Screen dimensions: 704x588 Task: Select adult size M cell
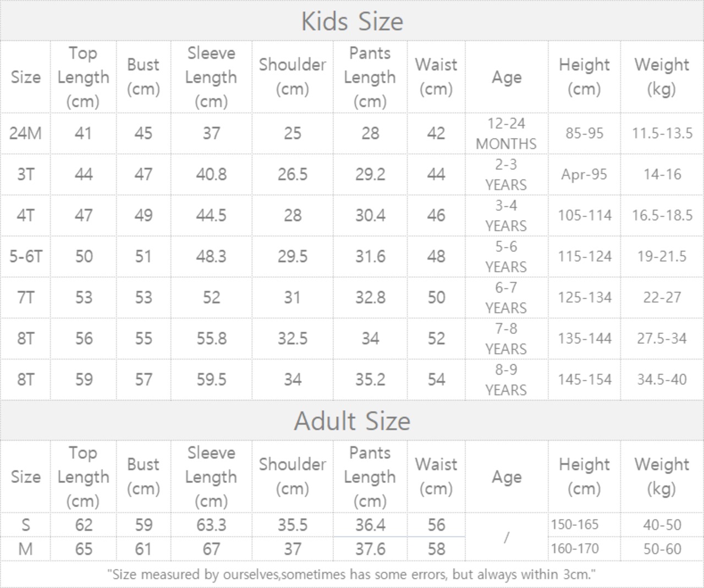tap(25, 549)
